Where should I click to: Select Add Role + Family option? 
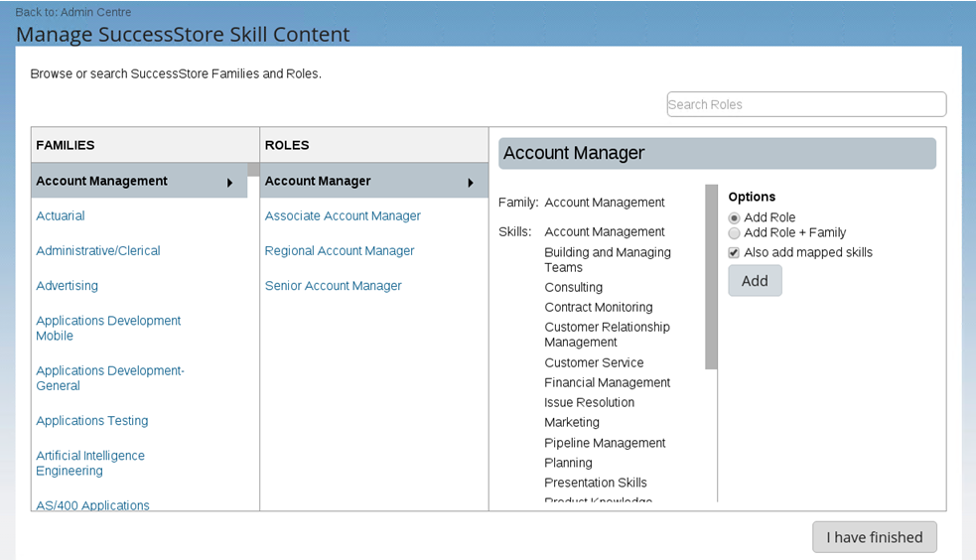coord(735,232)
